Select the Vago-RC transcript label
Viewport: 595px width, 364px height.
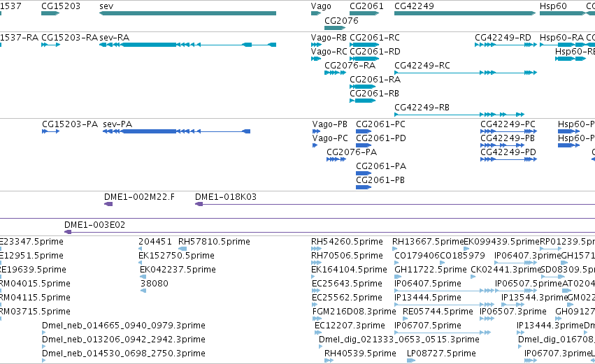[x=329, y=52]
